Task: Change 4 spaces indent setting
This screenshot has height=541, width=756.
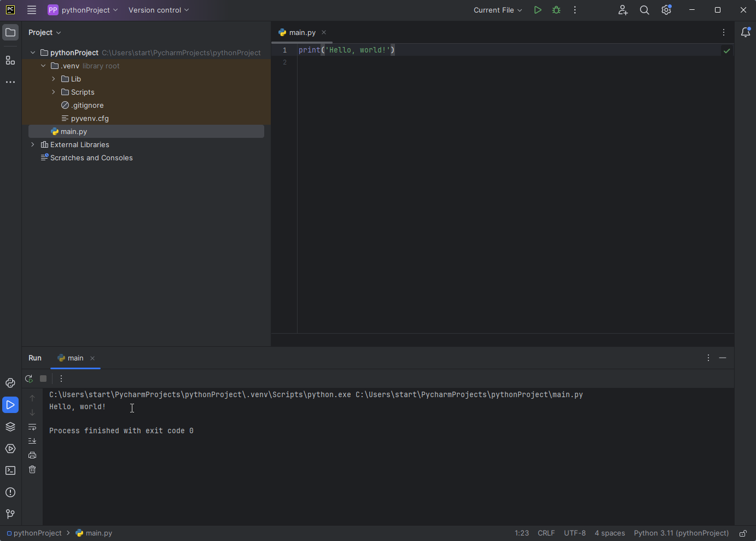Action: point(610,533)
